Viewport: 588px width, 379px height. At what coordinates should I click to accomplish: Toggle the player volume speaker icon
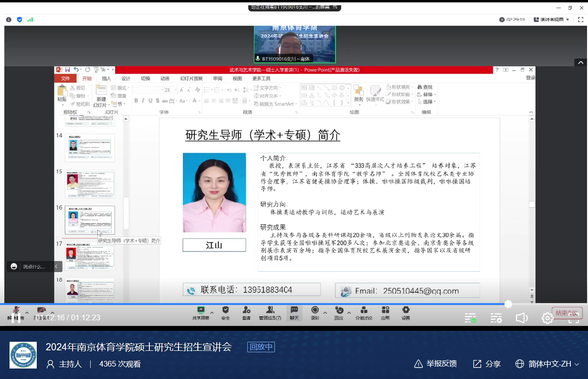click(522, 318)
